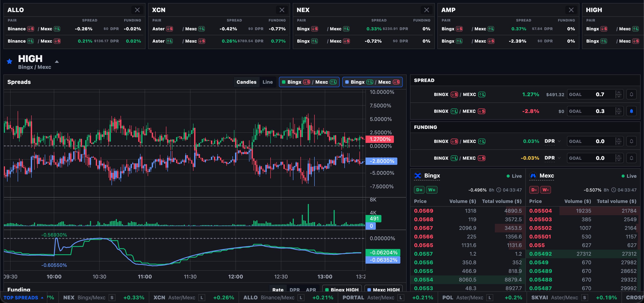Click the Mexc exchange name link
This screenshot has width=644, height=303.
pyautogui.click(x=547, y=176)
